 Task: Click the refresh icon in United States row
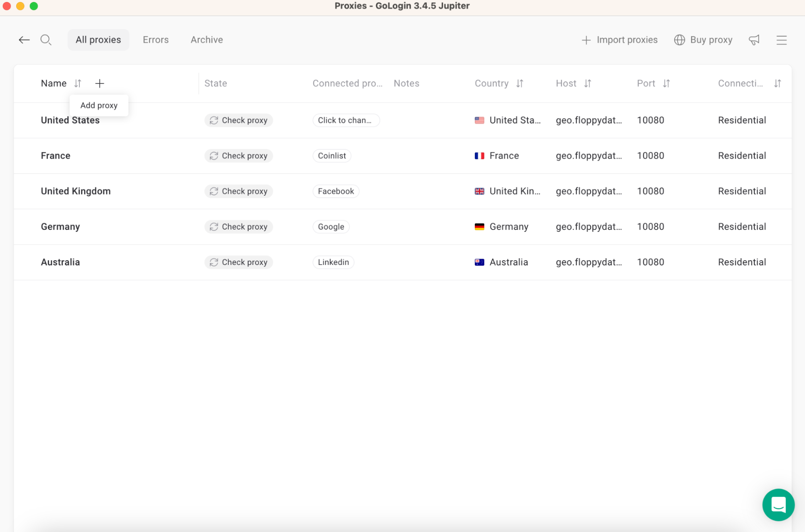pos(214,120)
